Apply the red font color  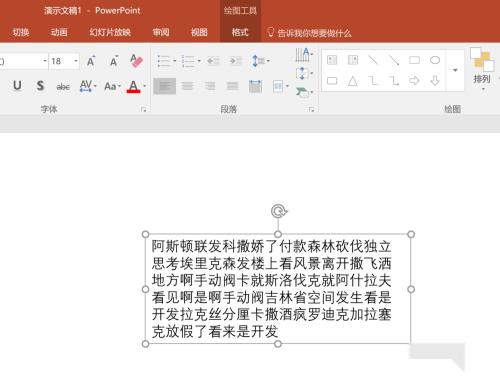coord(133,86)
